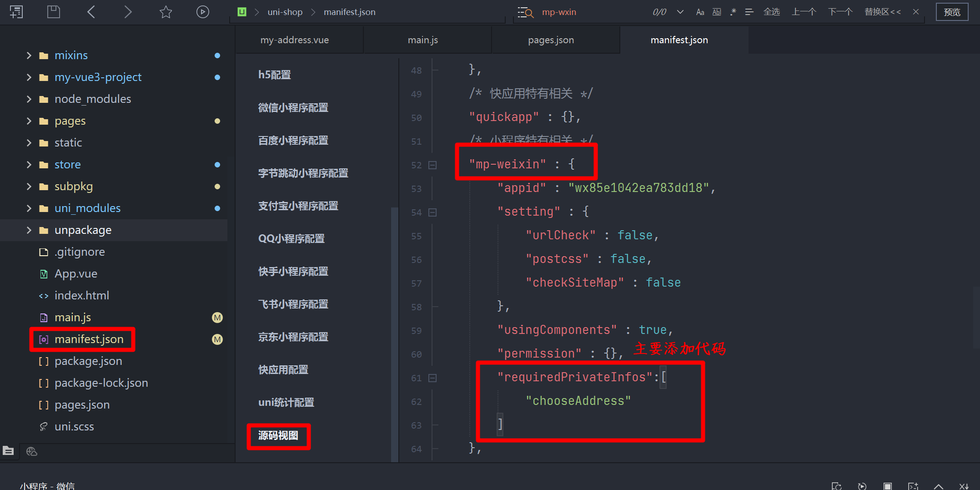This screenshot has width=980, height=490.
Task: Click the star bookmark icon
Action: [x=166, y=12]
